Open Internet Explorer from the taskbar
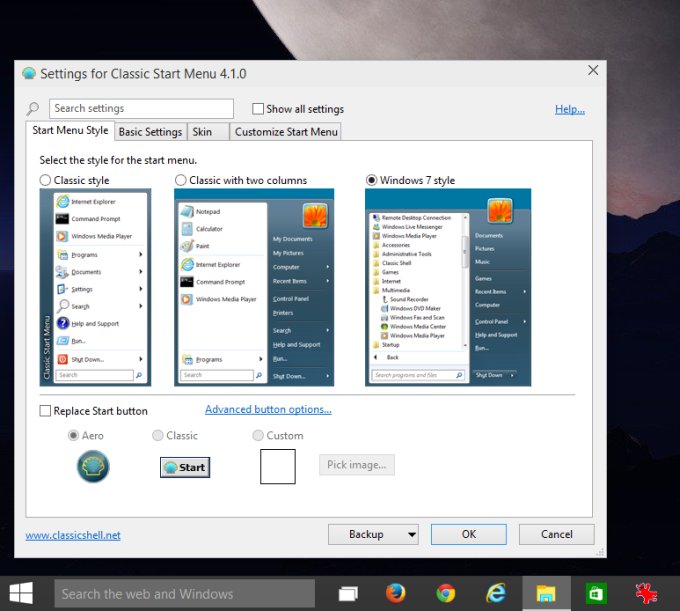Screen dimensions: 680x611 click(496, 593)
